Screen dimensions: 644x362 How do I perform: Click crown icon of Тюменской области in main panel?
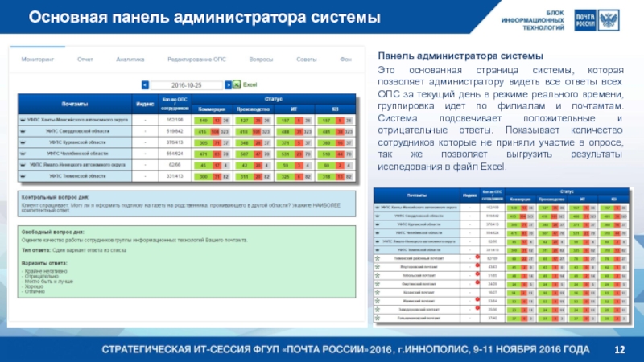tap(23, 176)
